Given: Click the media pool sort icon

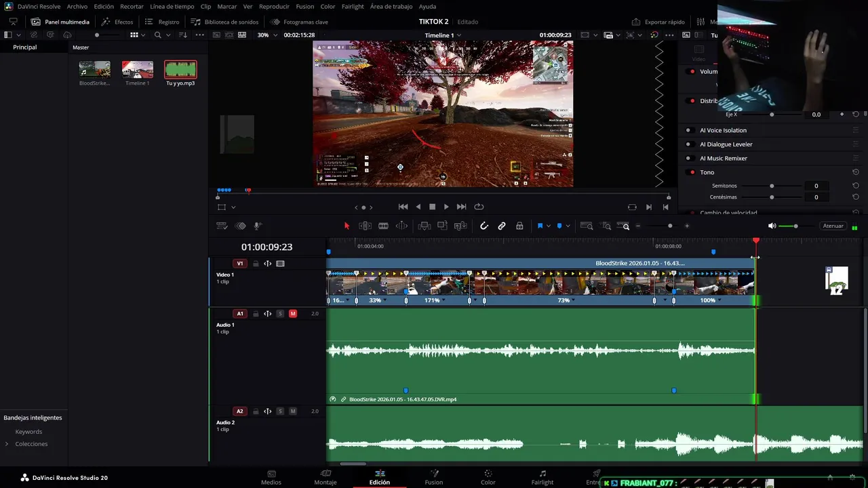Looking at the screenshot, I should pyautogui.click(x=182, y=35).
